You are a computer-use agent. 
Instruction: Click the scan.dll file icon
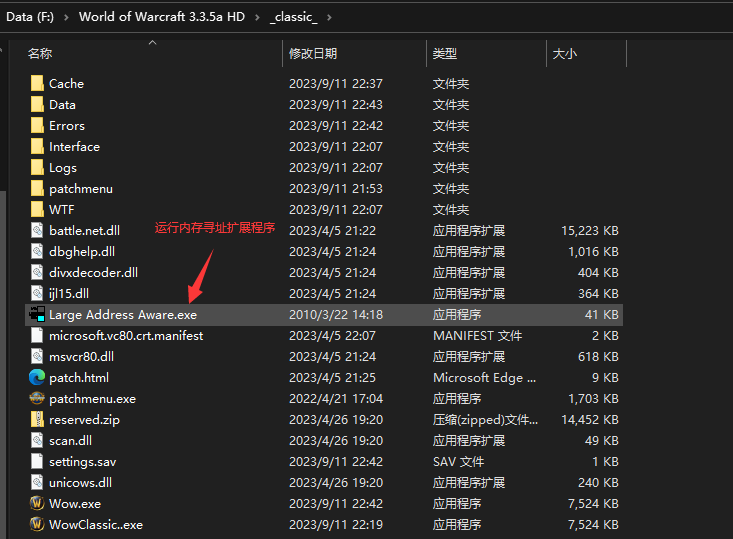coord(37,440)
